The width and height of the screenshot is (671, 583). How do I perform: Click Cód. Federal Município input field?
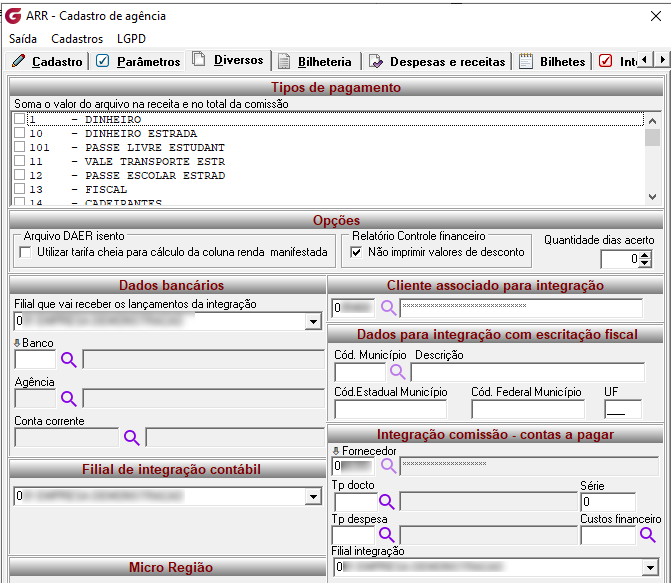[528, 409]
